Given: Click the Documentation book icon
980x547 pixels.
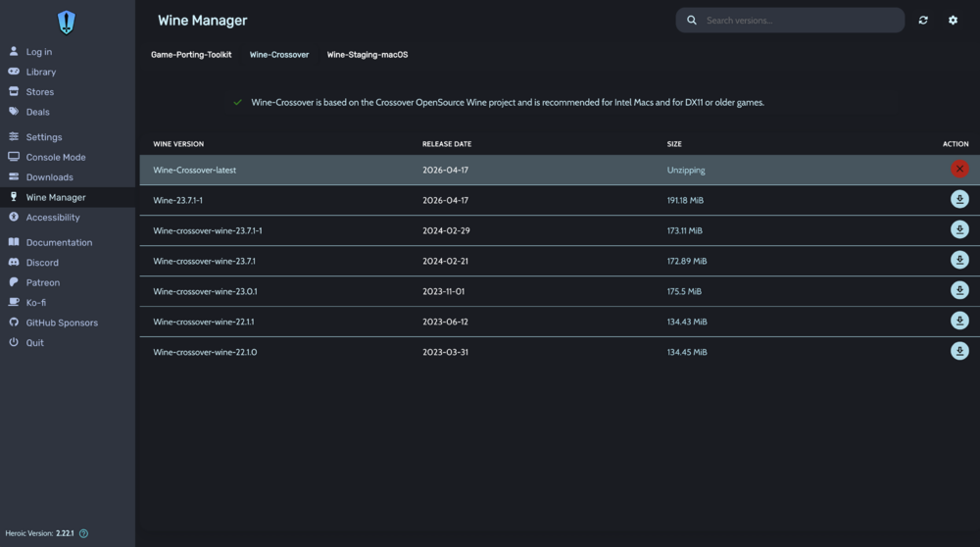Looking at the screenshot, I should tap(14, 241).
